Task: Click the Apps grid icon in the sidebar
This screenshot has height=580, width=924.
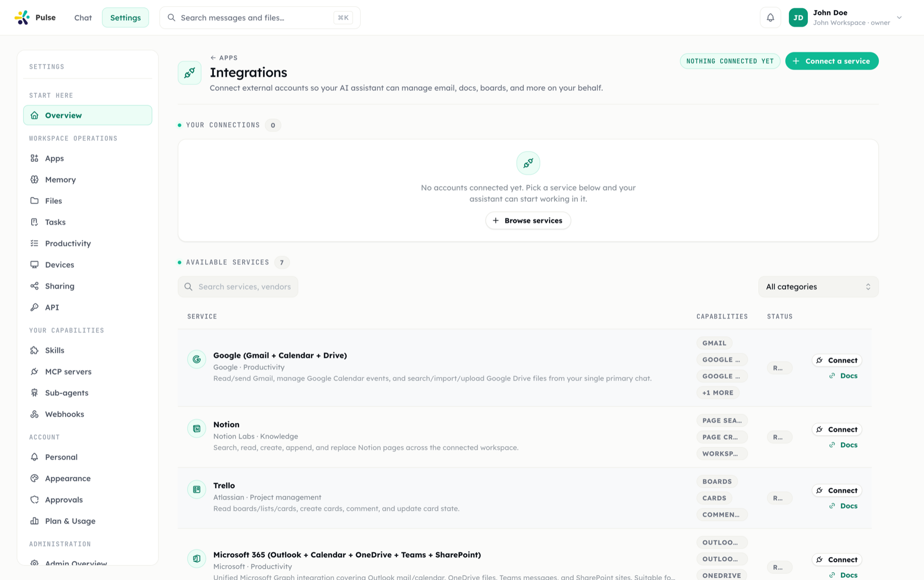Action: [x=35, y=158]
